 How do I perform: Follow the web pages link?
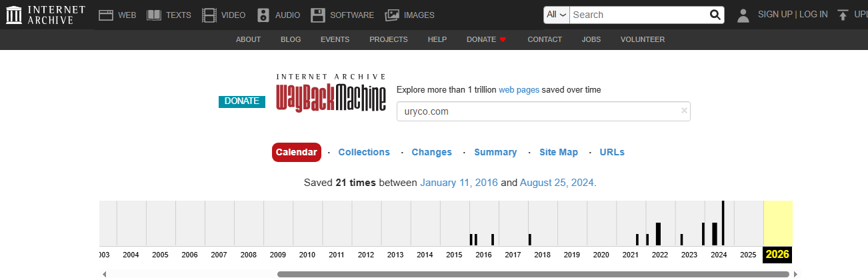click(519, 89)
